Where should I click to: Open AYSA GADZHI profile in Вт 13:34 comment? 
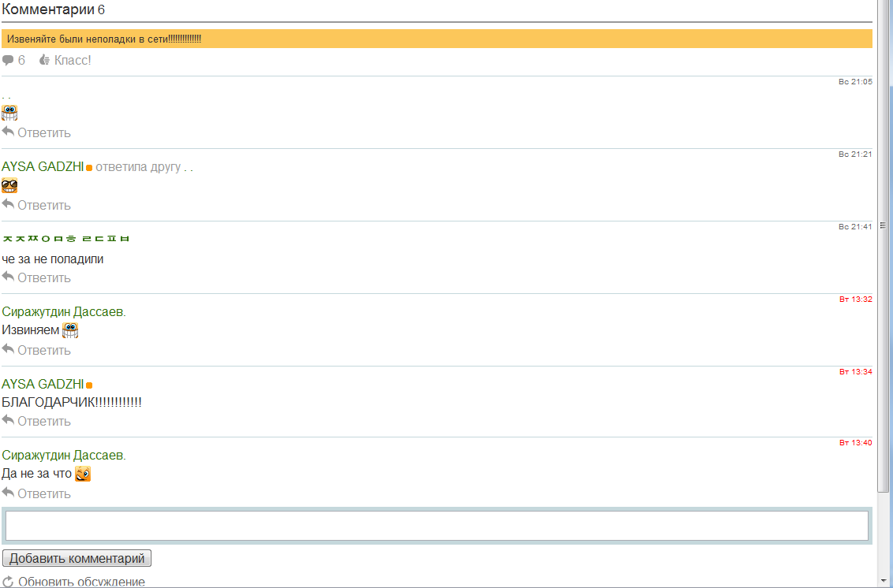tap(43, 384)
